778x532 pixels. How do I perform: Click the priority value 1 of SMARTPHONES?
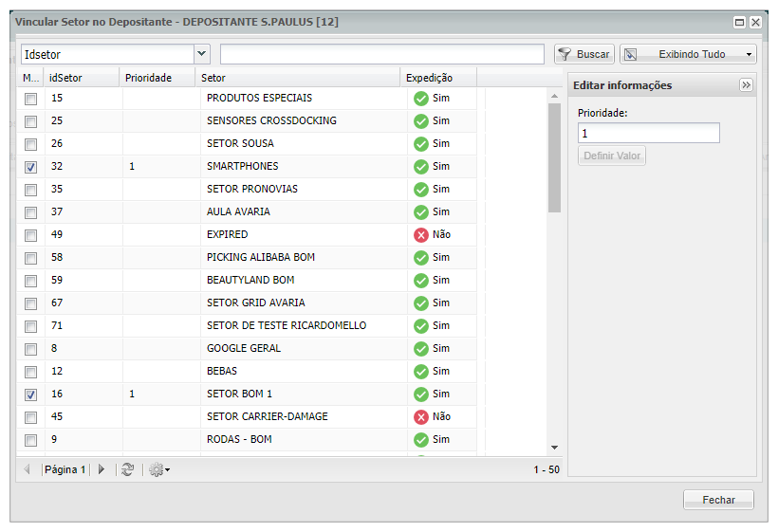pyautogui.click(x=132, y=167)
